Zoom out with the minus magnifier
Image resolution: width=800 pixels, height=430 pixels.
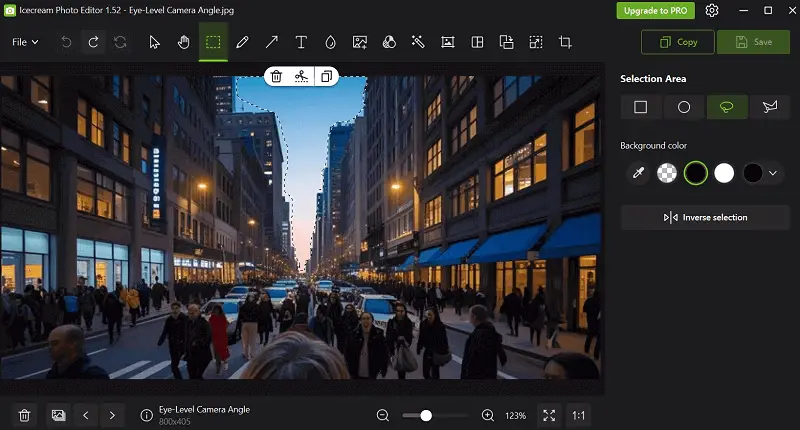pos(383,415)
